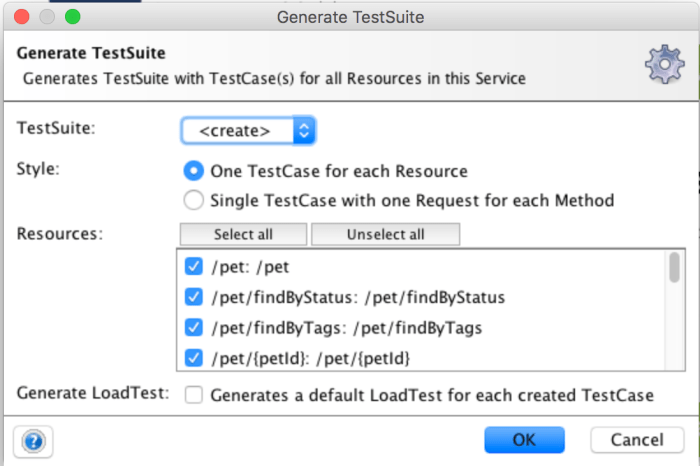This screenshot has width=700, height=466.
Task: Choose Single TestCase with one Request option
Action: point(194,200)
